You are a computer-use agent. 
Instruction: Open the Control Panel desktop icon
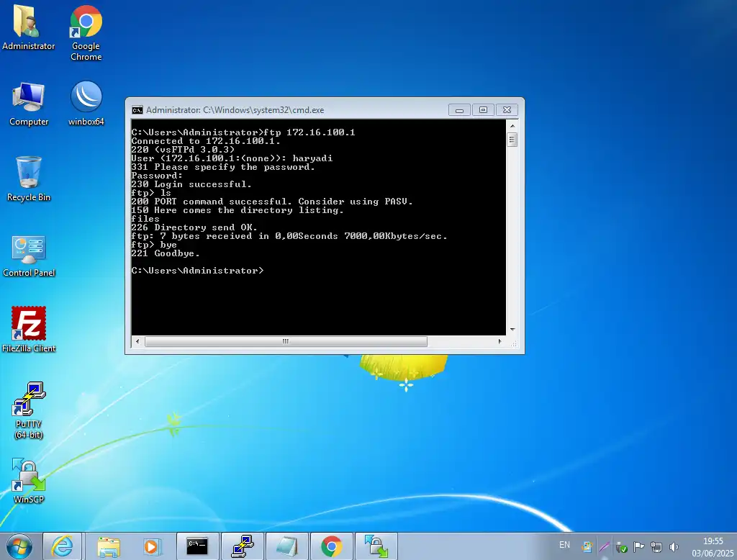pyautogui.click(x=29, y=250)
